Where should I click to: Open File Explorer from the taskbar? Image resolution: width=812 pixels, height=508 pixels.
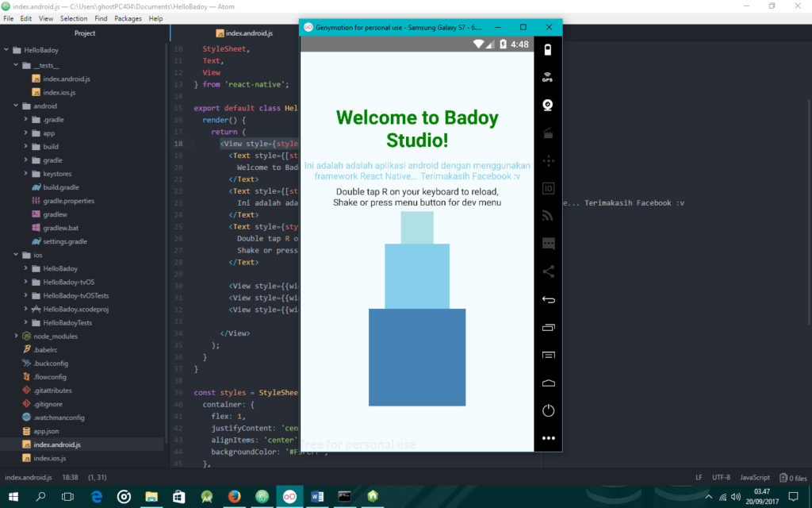[x=151, y=497]
